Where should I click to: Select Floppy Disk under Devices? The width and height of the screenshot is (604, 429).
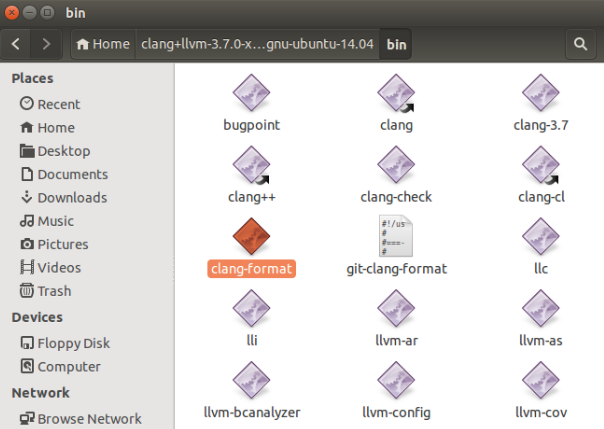coord(73,343)
